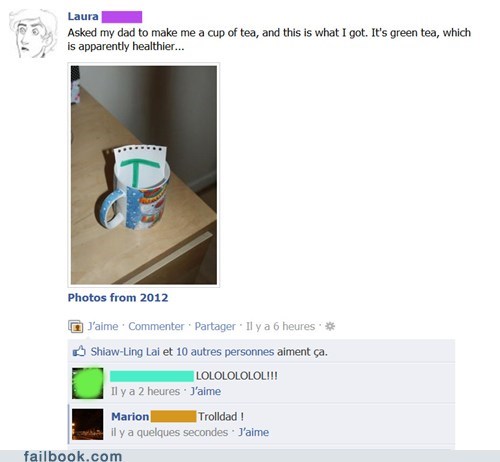Open the tea mug photo
500x462 pixels.
coord(144,175)
